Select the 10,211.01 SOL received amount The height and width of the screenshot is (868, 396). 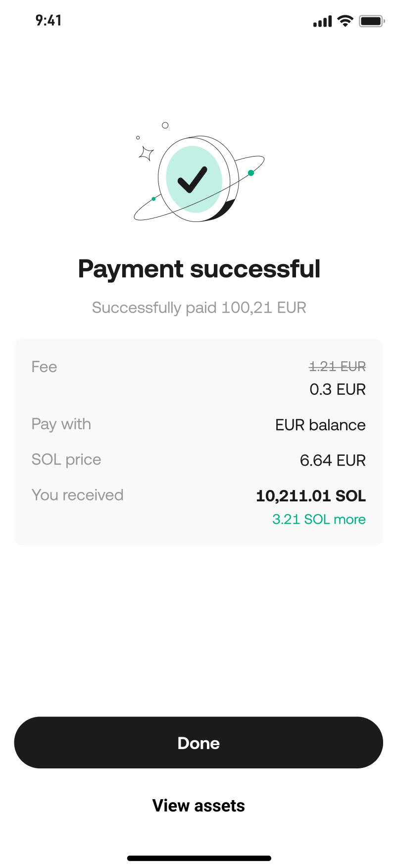coord(311,496)
